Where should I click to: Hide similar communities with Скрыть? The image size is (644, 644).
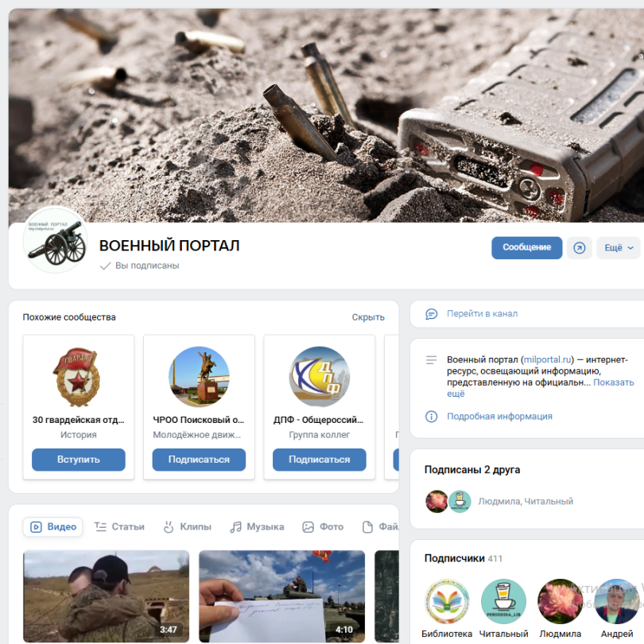[368, 317]
